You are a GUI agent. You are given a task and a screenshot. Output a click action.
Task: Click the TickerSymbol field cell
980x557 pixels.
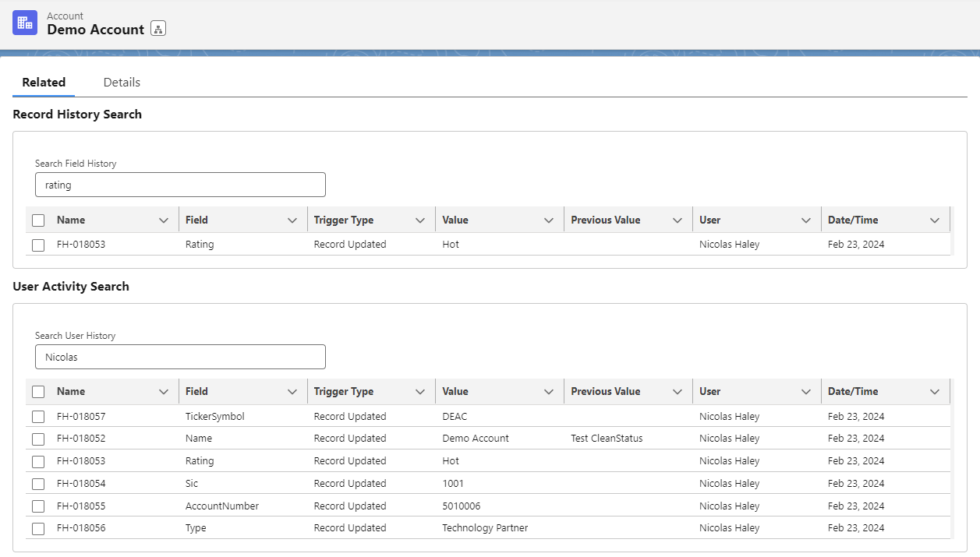tap(215, 417)
